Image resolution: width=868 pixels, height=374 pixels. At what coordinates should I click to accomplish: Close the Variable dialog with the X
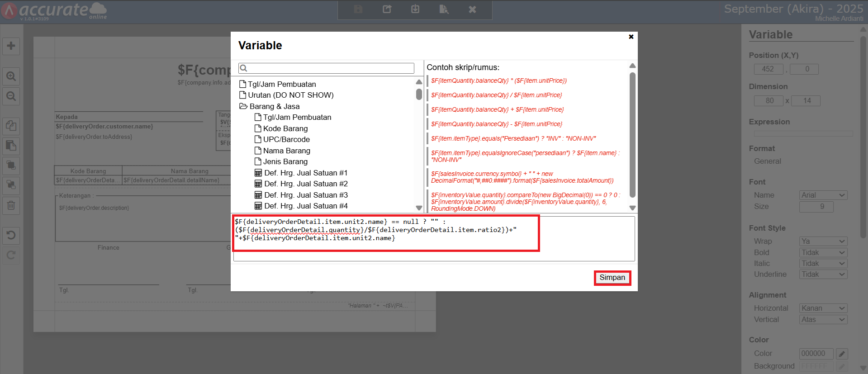[x=631, y=37]
